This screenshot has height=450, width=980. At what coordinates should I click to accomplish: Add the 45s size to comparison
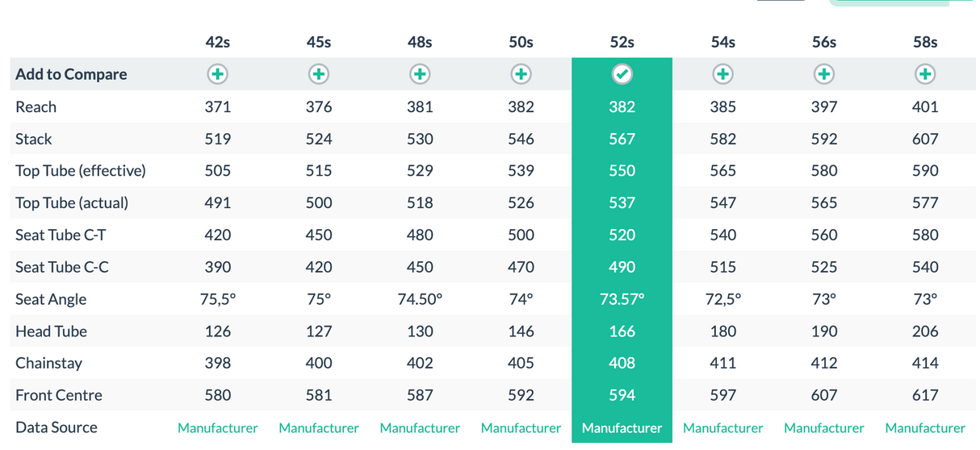[319, 74]
